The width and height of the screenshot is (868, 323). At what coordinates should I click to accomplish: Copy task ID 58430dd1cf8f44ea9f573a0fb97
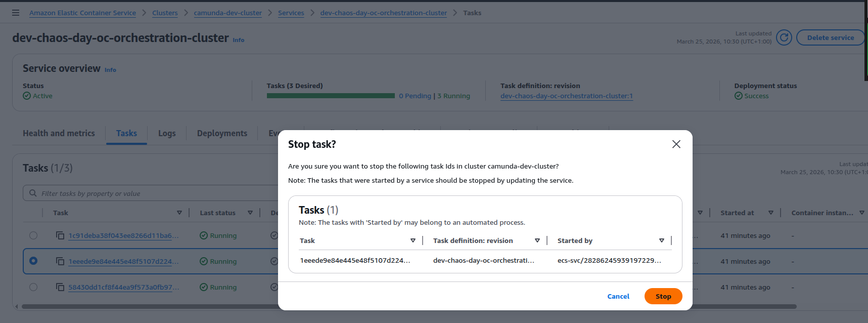tap(60, 287)
